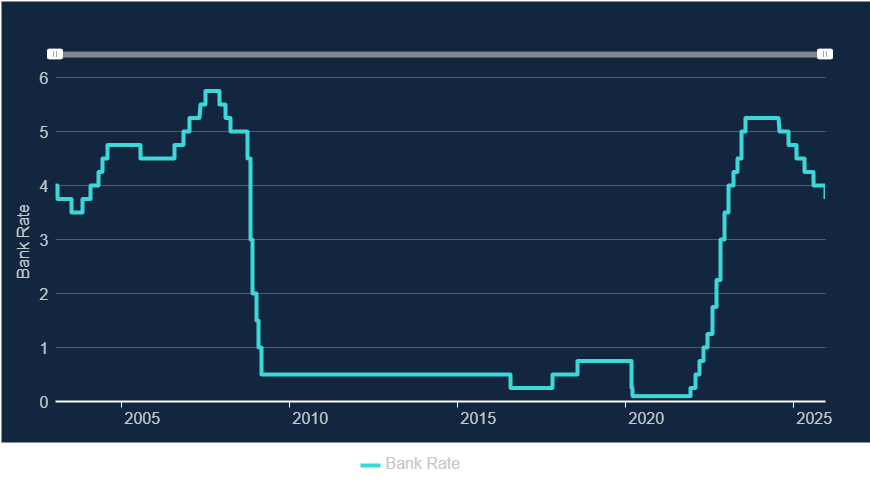Click the 2005 label on the x-axis
The width and height of the screenshot is (870, 500).
142,417
